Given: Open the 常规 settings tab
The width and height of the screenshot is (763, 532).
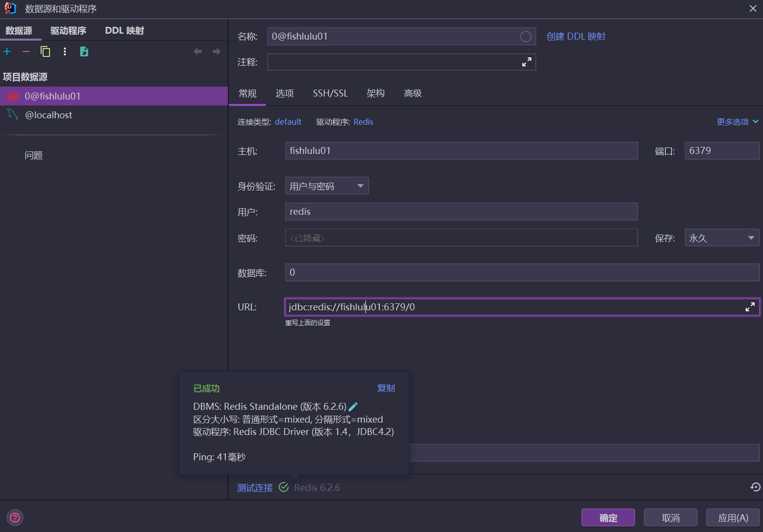Looking at the screenshot, I should coord(248,93).
